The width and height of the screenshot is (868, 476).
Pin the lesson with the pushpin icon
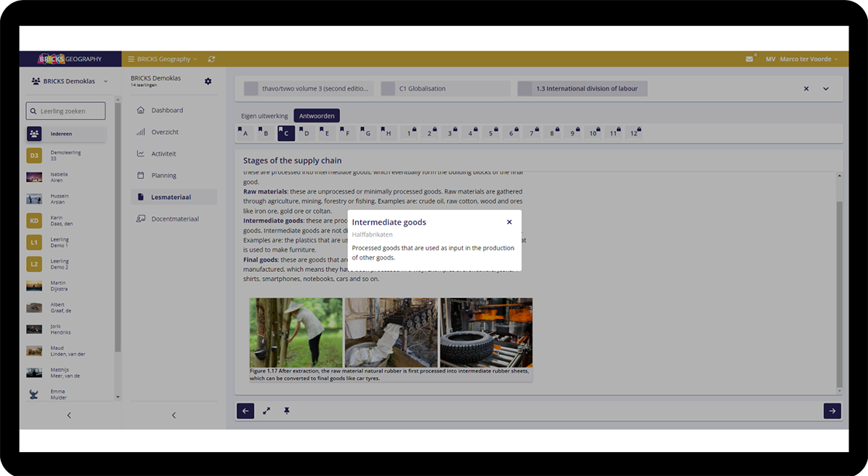[x=286, y=411]
